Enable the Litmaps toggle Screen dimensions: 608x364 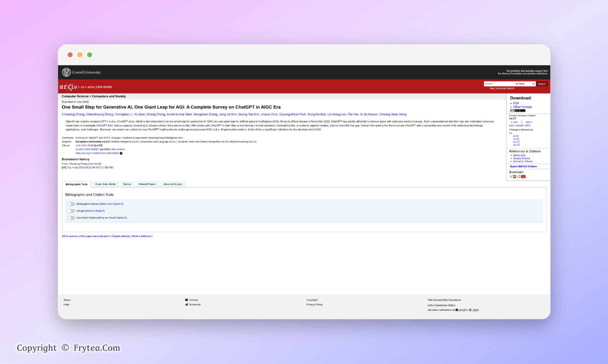coord(71,211)
